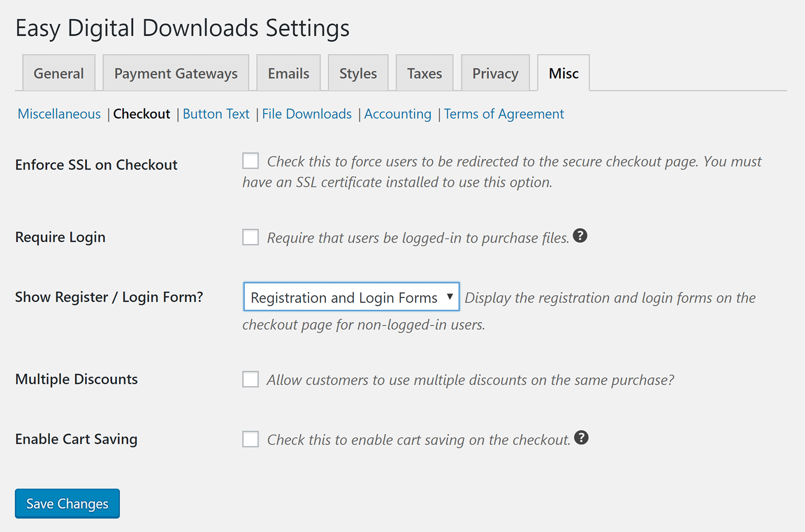
Task: Click the 'Check this to enable cart saving' description
Action: 419,440
